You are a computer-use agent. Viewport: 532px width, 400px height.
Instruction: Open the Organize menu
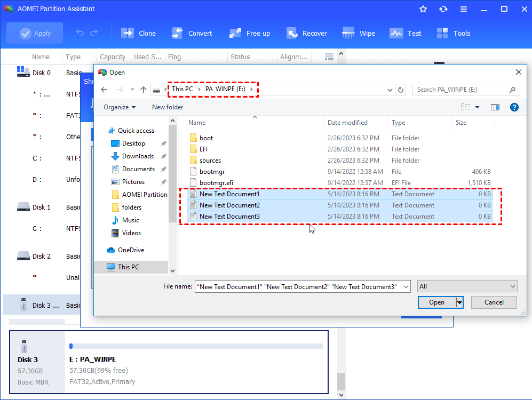[x=120, y=107]
